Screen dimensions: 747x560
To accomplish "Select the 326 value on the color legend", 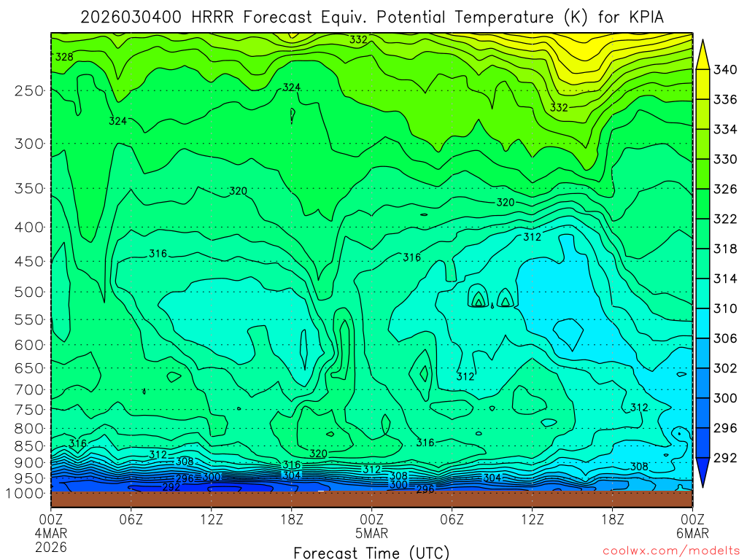I will pyautogui.click(x=724, y=189).
